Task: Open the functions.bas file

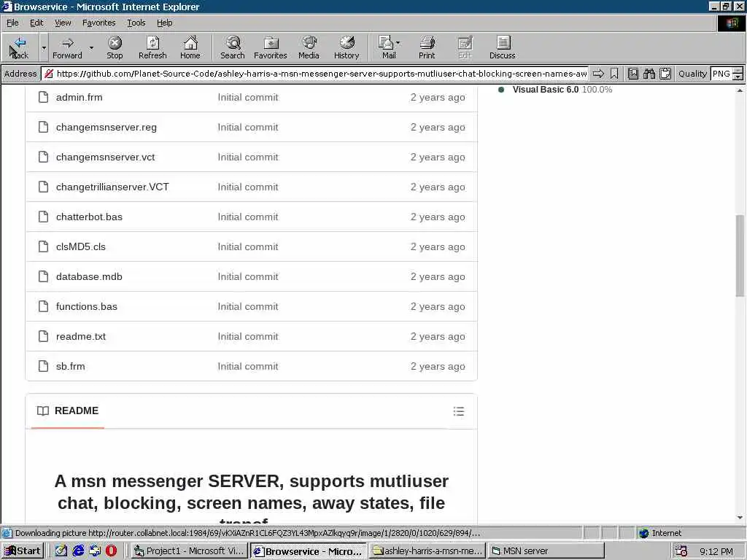Action: pos(86,307)
